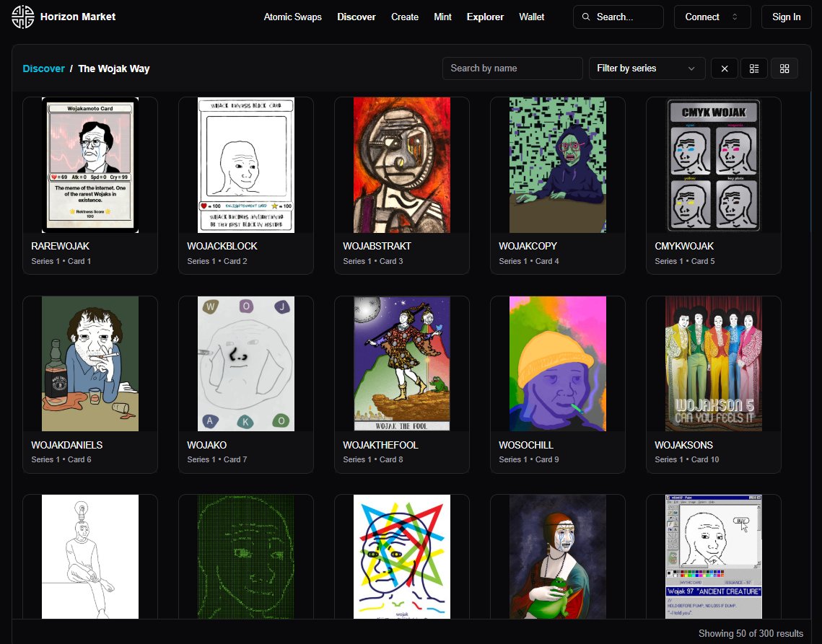Click the Horizon Market title text
This screenshot has height=644, width=822.
[x=78, y=17]
